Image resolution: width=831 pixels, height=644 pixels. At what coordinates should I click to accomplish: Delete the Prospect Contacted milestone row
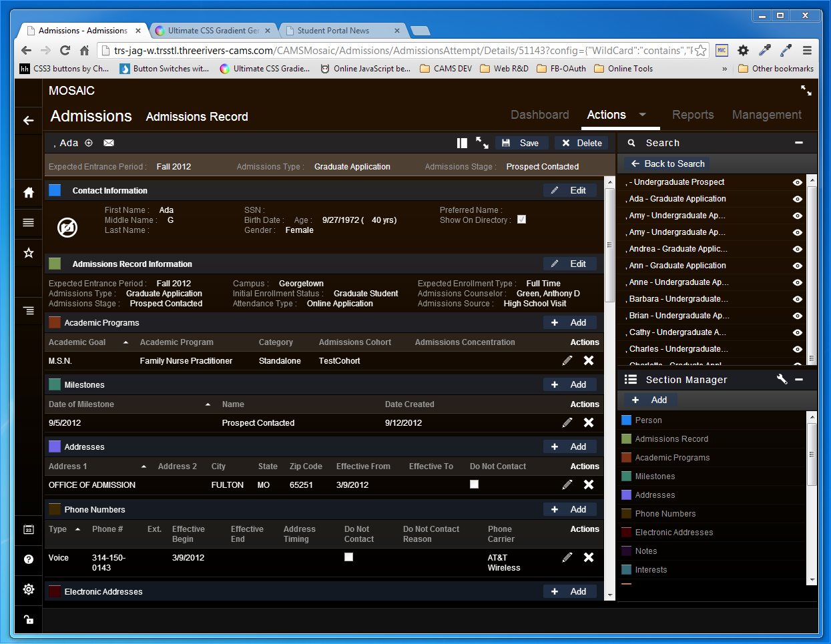click(589, 422)
